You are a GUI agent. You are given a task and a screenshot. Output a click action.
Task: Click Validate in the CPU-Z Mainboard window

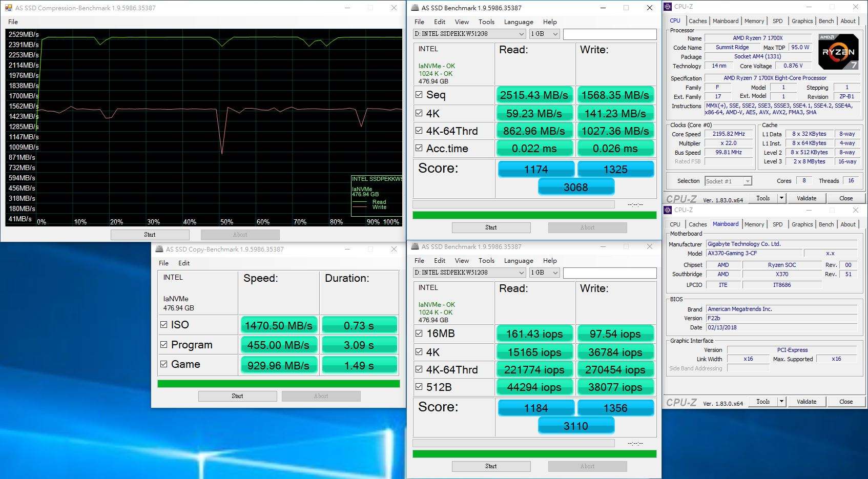[x=807, y=402]
